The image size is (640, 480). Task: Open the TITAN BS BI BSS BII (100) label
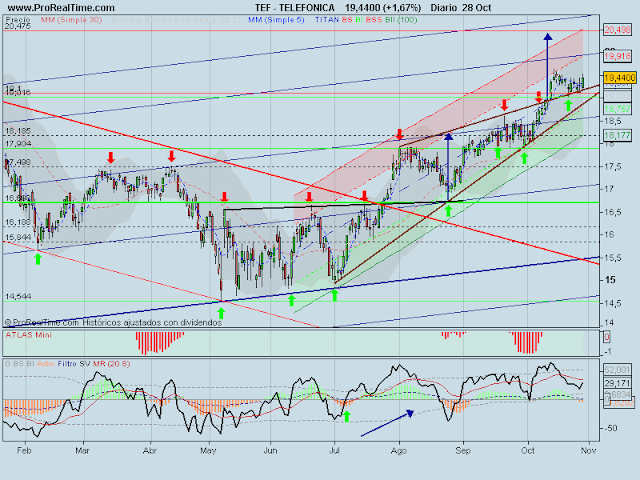tap(366, 20)
